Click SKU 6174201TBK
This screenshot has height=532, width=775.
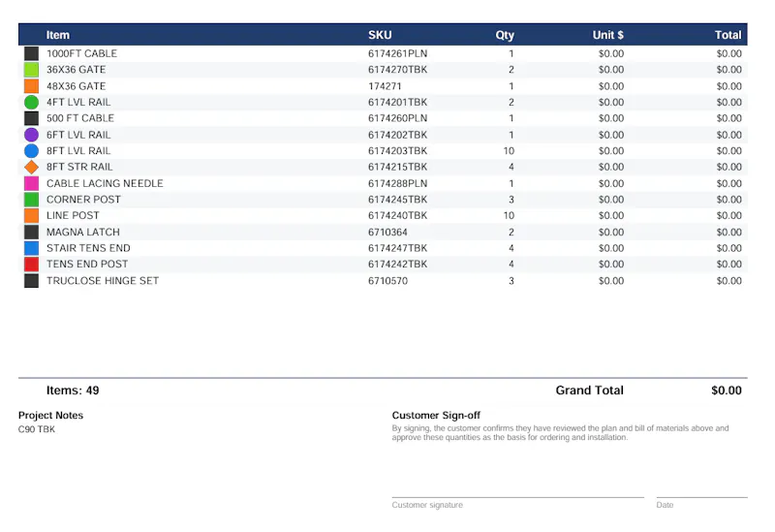tap(397, 103)
